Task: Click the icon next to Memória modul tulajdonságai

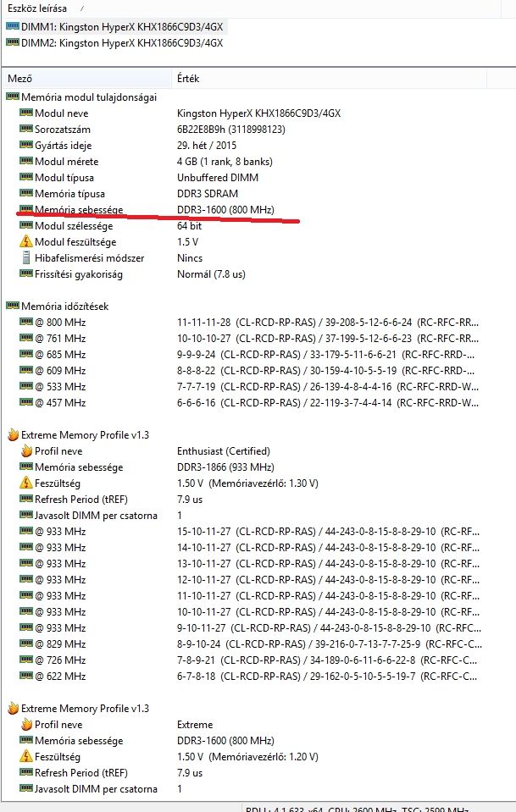Action: [13, 97]
